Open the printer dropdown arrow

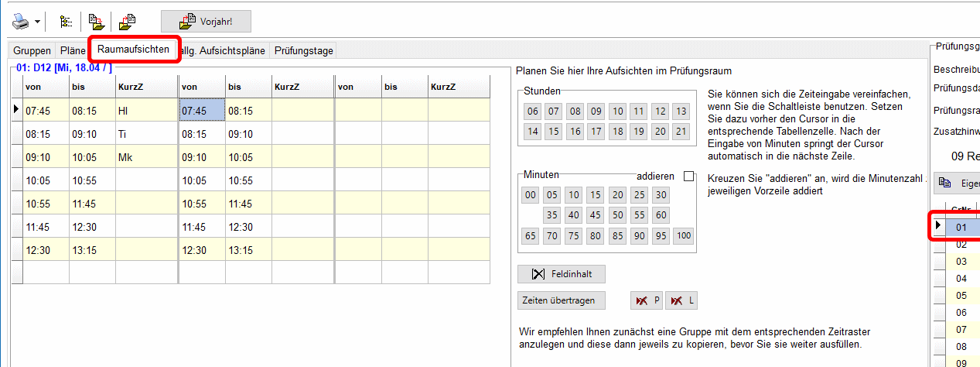(x=37, y=21)
